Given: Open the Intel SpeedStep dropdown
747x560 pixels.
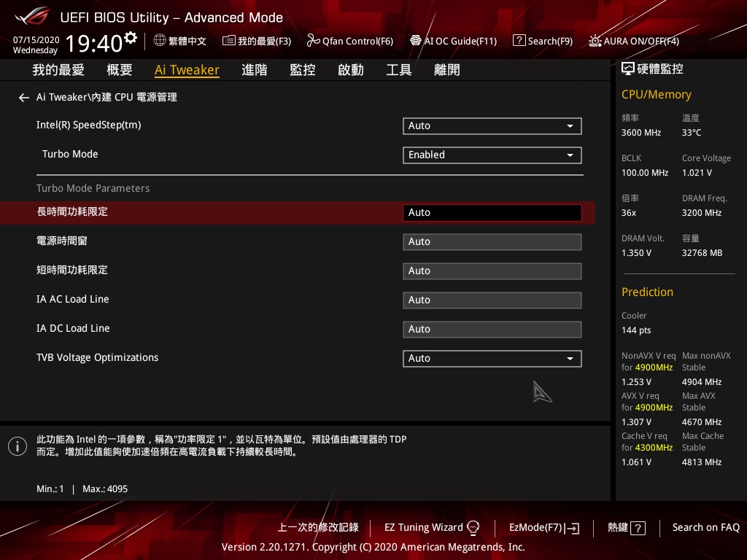Looking at the screenshot, I should pyautogui.click(x=492, y=126).
